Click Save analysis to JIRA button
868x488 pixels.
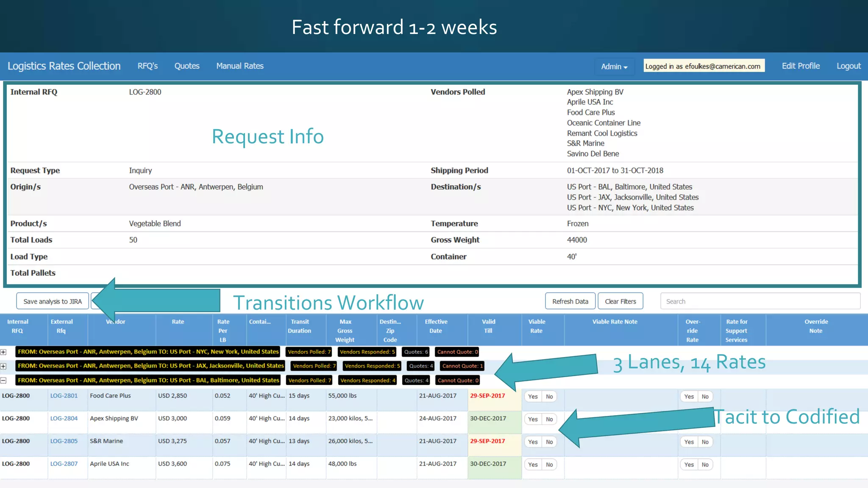coord(53,301)
